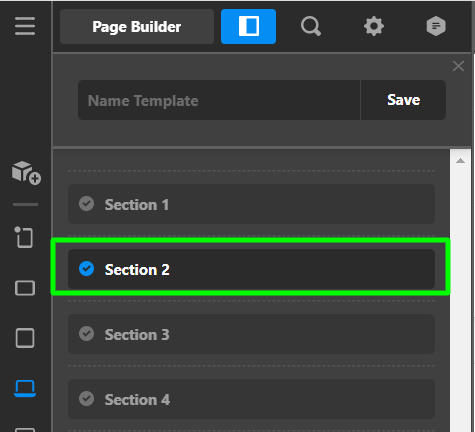Image resolution: width=475 pixels, height=432 pixels.
Task: Select the laptop viewport icon
Action: pyautogui.click(x=25, y=388)
